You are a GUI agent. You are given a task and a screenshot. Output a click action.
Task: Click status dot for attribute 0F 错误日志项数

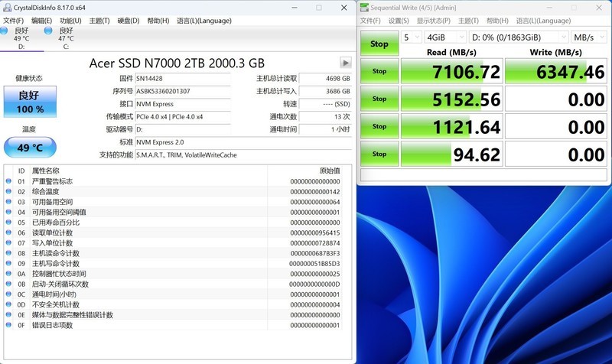point(8,325)
